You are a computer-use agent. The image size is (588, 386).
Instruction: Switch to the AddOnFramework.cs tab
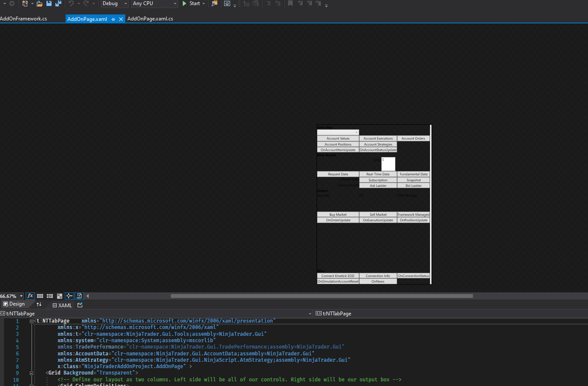pos(23,19)
